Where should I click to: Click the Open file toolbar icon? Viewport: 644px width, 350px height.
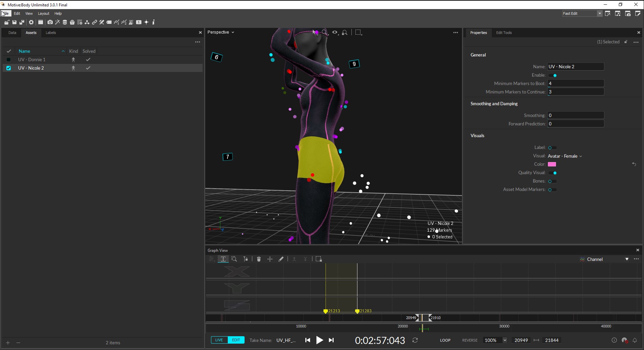point(7,22)
